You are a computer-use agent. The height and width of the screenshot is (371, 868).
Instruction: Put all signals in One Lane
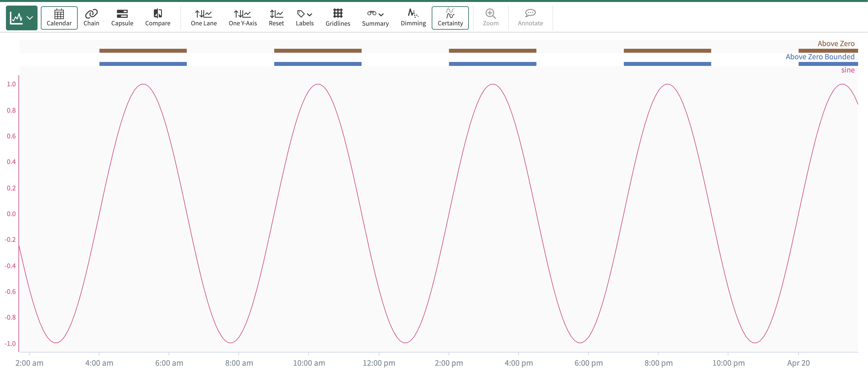tap(203, 18)
